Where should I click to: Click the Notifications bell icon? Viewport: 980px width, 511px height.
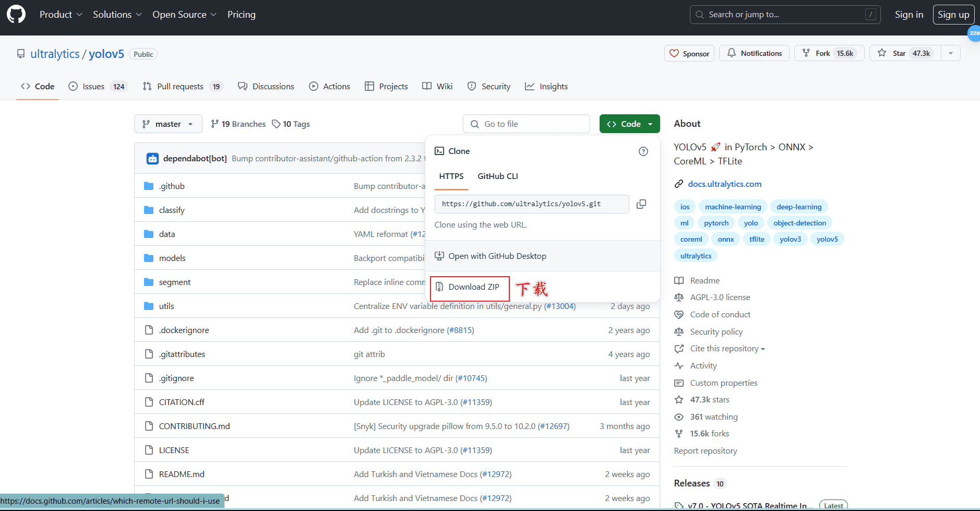732,53
